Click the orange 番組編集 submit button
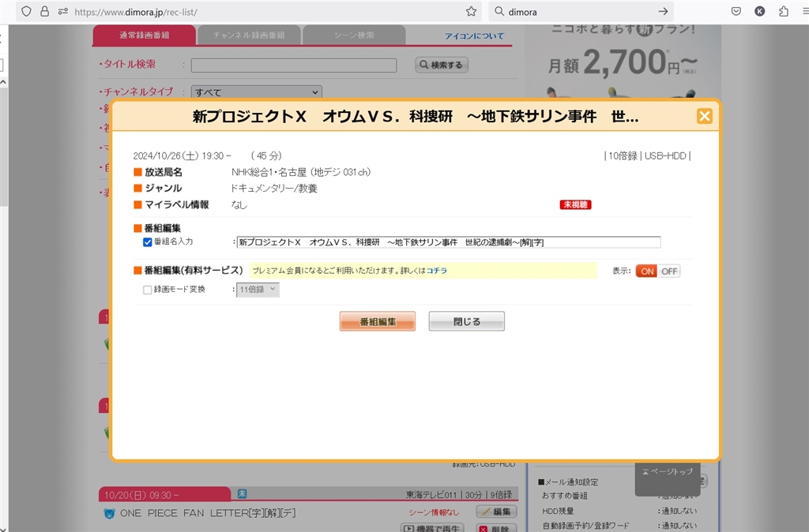This screenshot has width=809, height=532. pos(377,321)
